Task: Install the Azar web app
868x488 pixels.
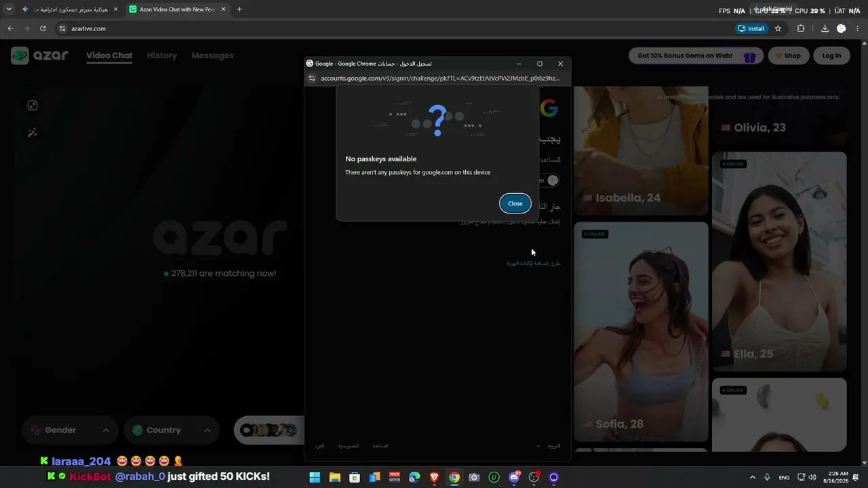Action: (751, 28)
